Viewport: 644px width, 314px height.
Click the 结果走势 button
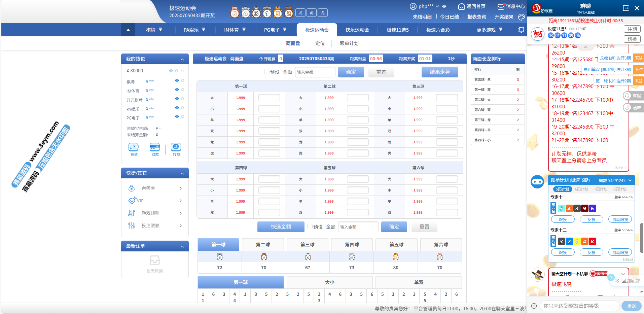439,72
